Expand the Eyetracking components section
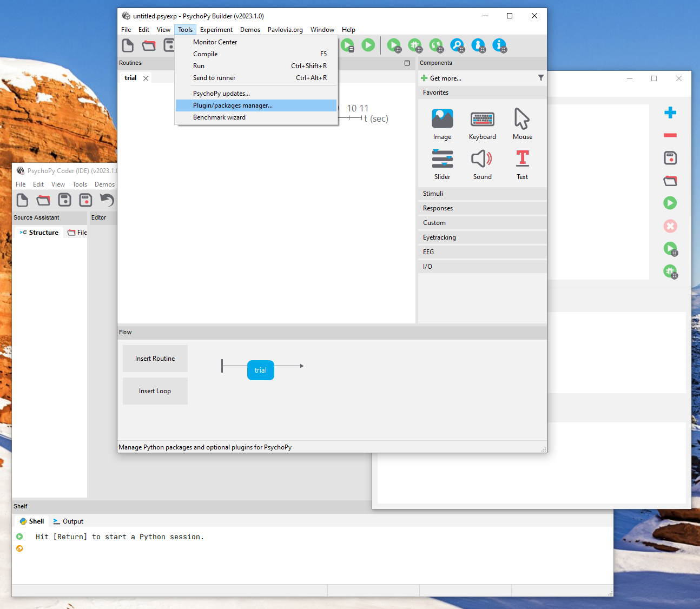The height and width of the screenshot is (609, 700). [x=483, y=237]
